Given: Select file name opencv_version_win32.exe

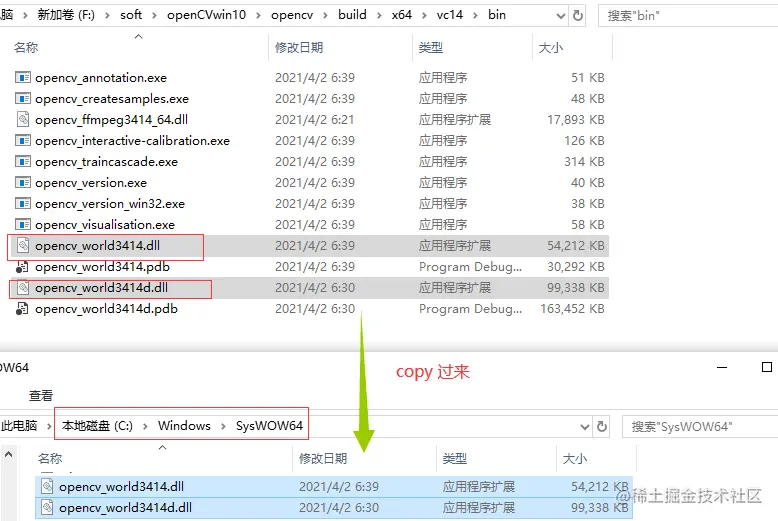Looking at the screenshot, I should (110, 204).
